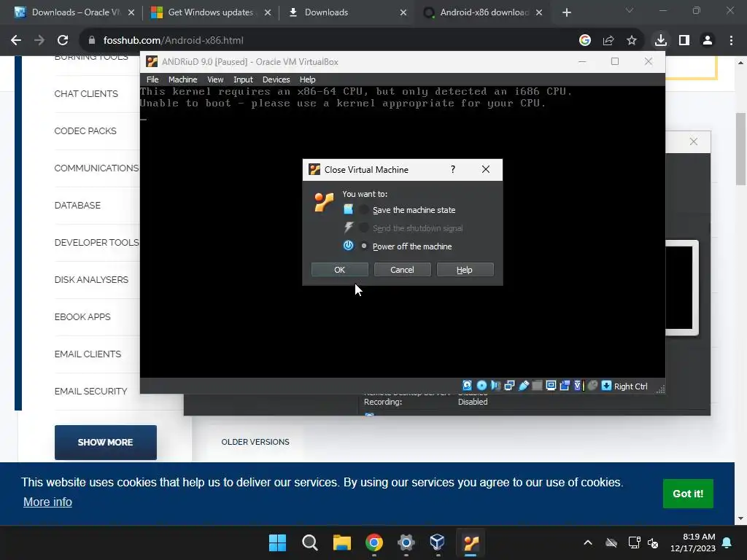Open CHAT CLIENTS category link
Screen dimensions: 747x560
tap(86, 94)
